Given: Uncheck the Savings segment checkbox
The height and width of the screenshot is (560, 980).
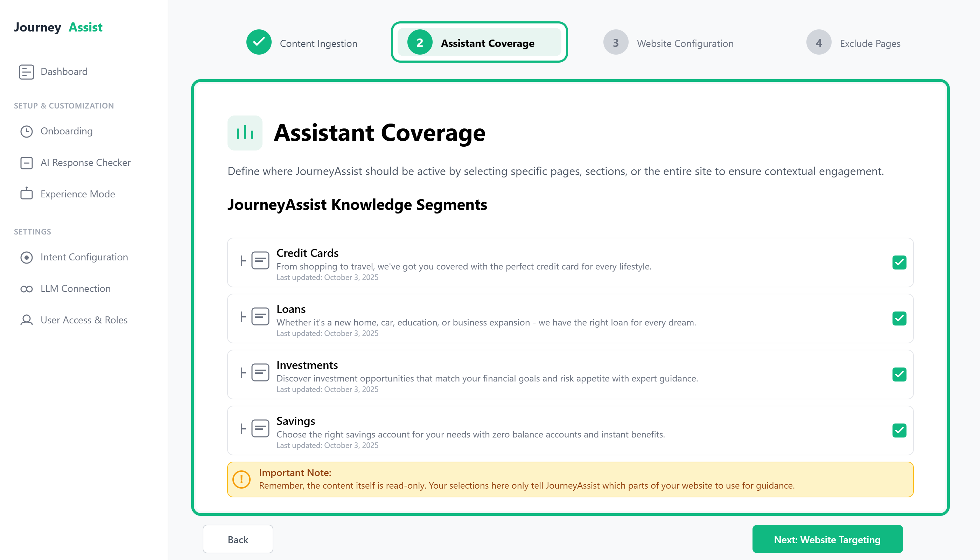Looking at the screenshot, I should coord(899,430).
